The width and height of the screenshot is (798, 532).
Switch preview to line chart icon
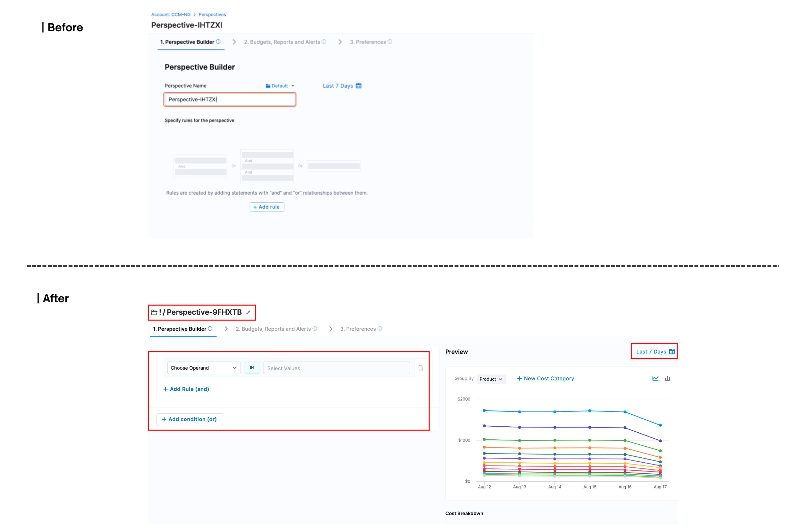tap(655, 378)
